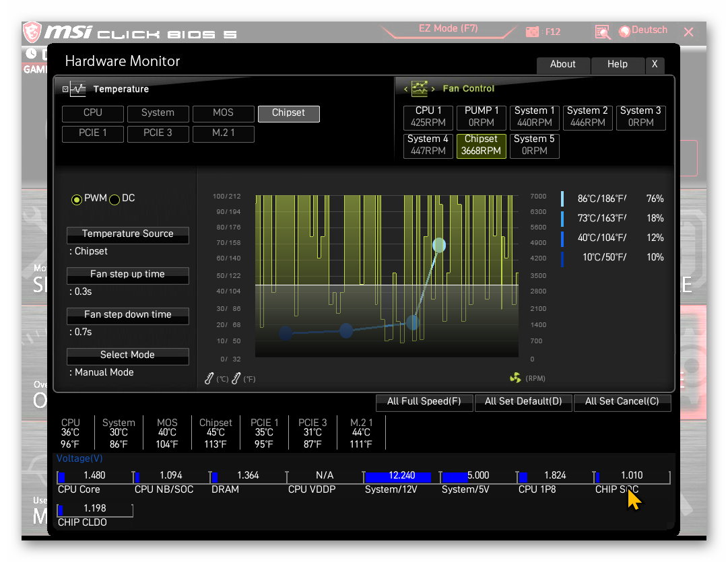Image resolution: width=728 pixels, height=562 pixels.
Task: Open the BIOS search magnifier icon
Action: point(602,32)
